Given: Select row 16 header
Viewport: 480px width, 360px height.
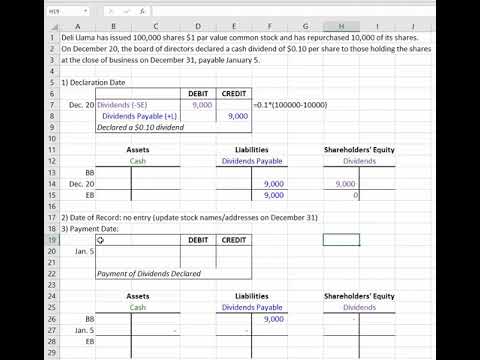Looking at the screenshot, I should 52,206.
